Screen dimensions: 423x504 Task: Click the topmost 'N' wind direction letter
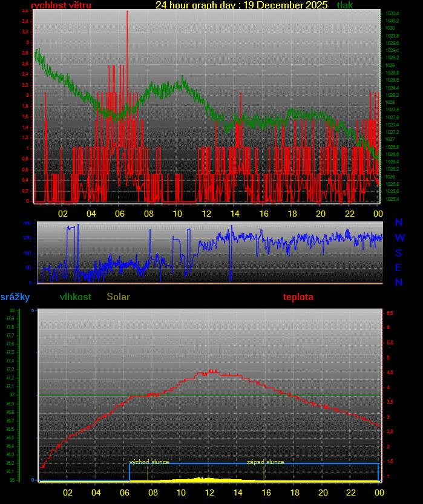(x=399, y=223)
